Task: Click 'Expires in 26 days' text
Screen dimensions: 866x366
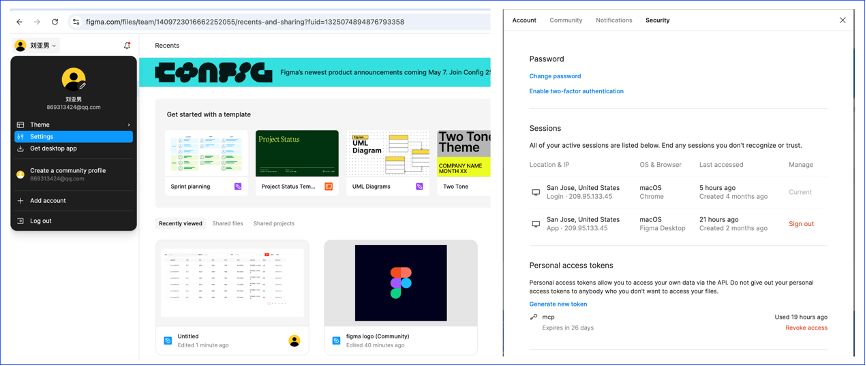Action: click(x=568, y=328)
